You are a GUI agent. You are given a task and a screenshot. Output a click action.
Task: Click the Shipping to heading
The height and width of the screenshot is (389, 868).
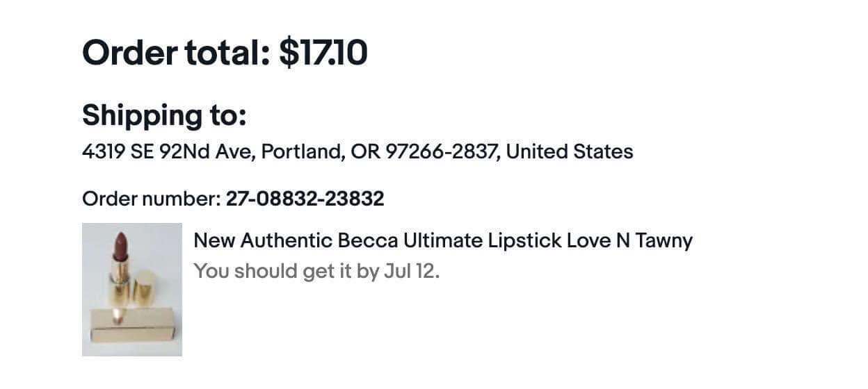[164, 116]
